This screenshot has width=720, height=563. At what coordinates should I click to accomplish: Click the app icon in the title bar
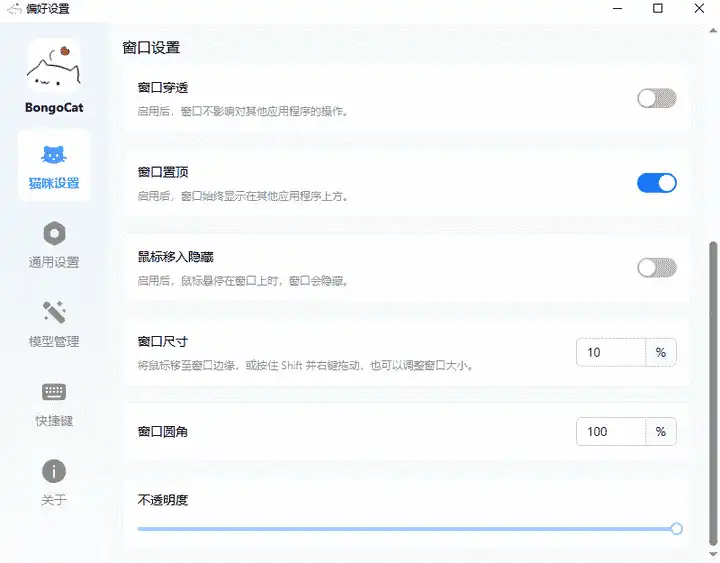tap(14, 8)
